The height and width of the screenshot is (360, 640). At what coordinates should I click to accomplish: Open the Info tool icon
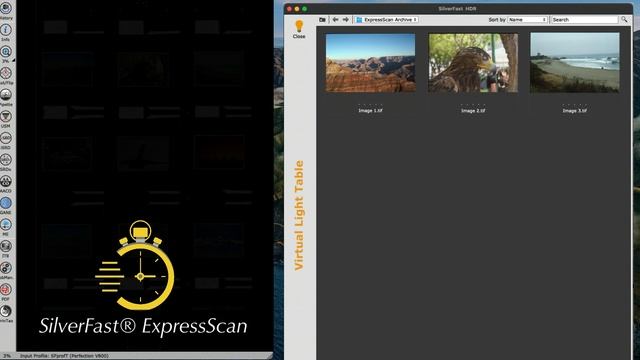pyautogui.click(x=6, y=30)
